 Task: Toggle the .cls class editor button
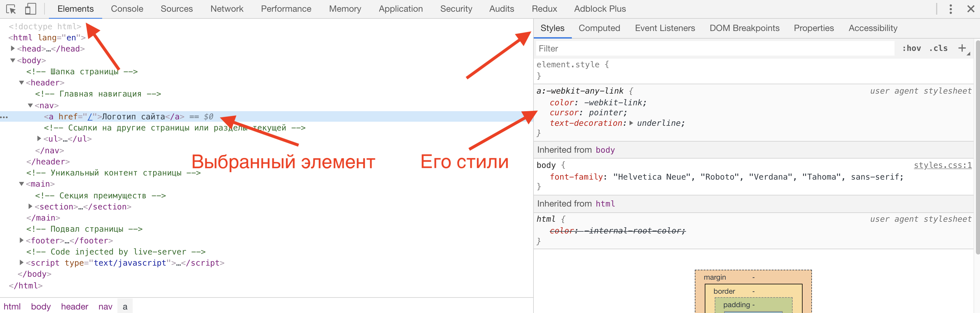point(938,48)
